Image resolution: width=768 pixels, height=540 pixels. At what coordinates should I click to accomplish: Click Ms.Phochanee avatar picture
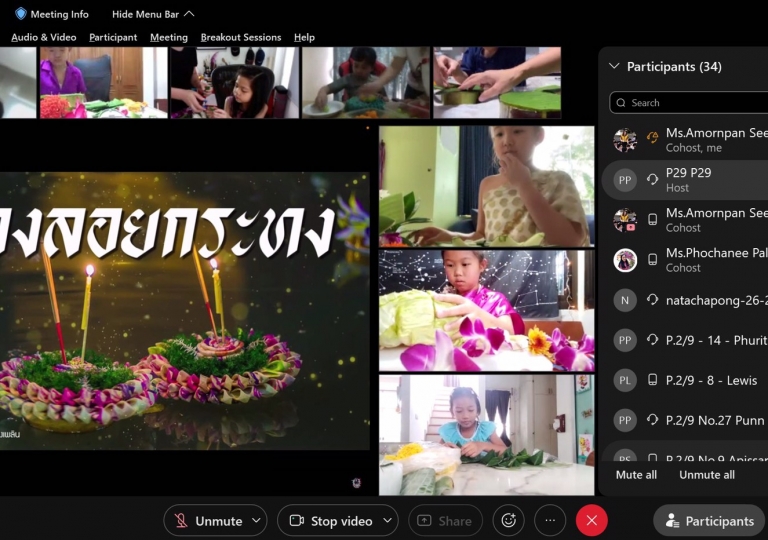[625, 260]
